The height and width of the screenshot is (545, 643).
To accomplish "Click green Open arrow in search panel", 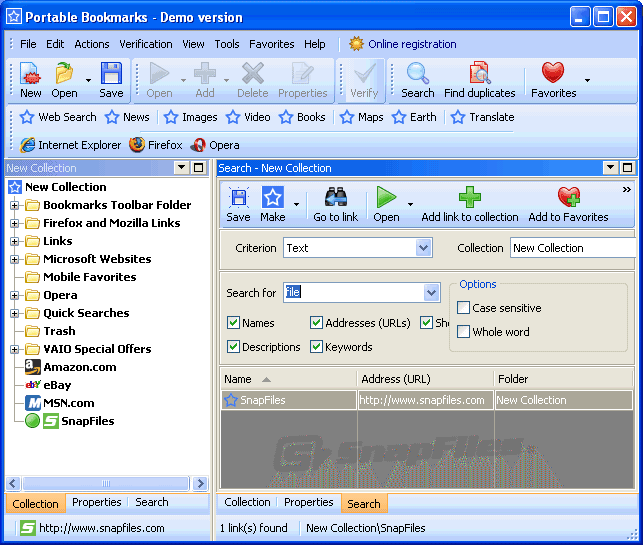I will tap(386, 197).
